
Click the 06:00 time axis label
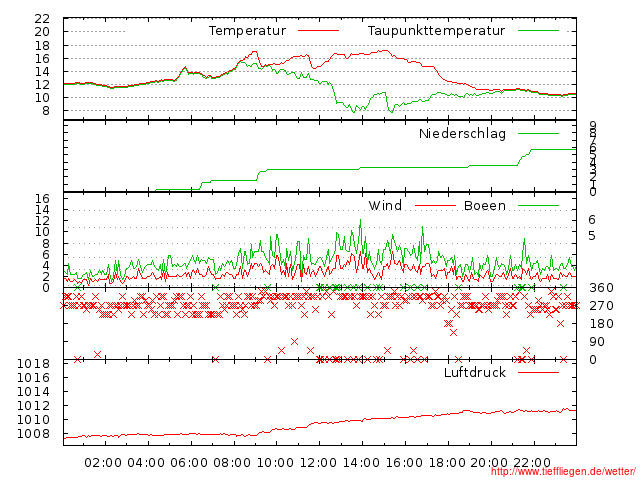[189, 462]
